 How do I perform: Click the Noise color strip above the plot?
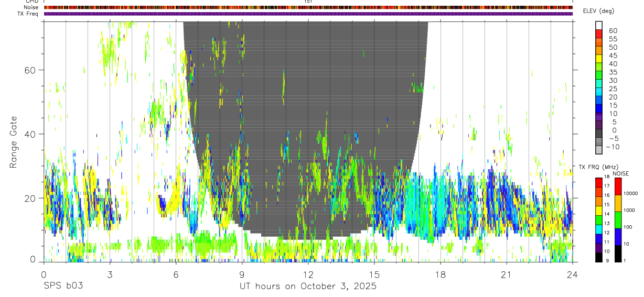308,7
